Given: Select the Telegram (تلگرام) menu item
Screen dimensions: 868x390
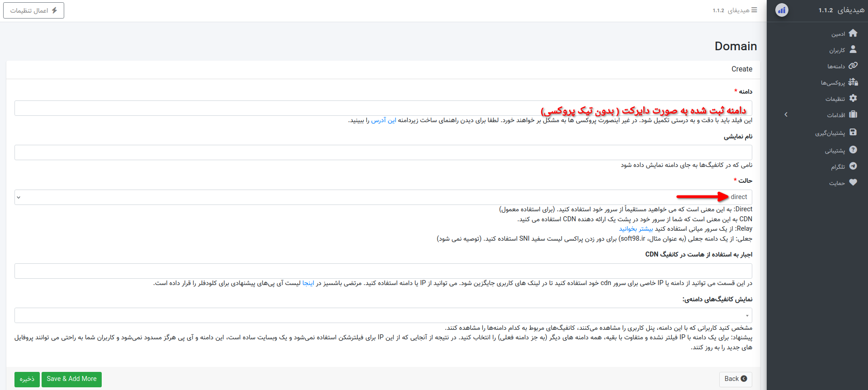Looking at the screenshot, I should (838, 167).
